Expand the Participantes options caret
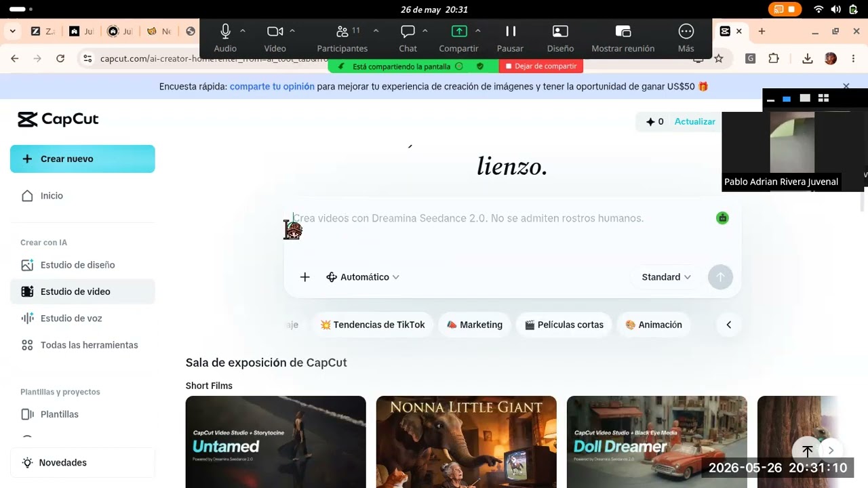The image size is (868, 488). pyautogui.click(x=376, y=31)
